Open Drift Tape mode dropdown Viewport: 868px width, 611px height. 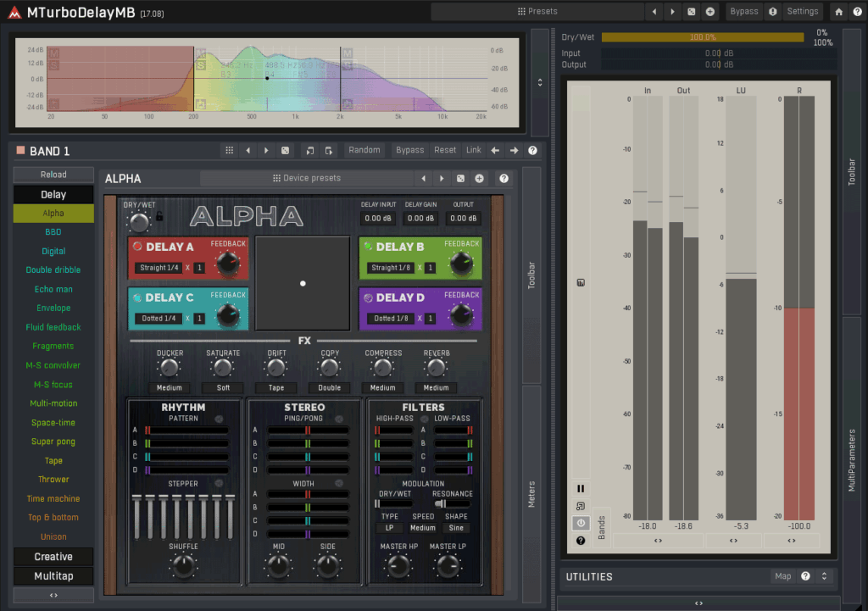pos(276,388)
